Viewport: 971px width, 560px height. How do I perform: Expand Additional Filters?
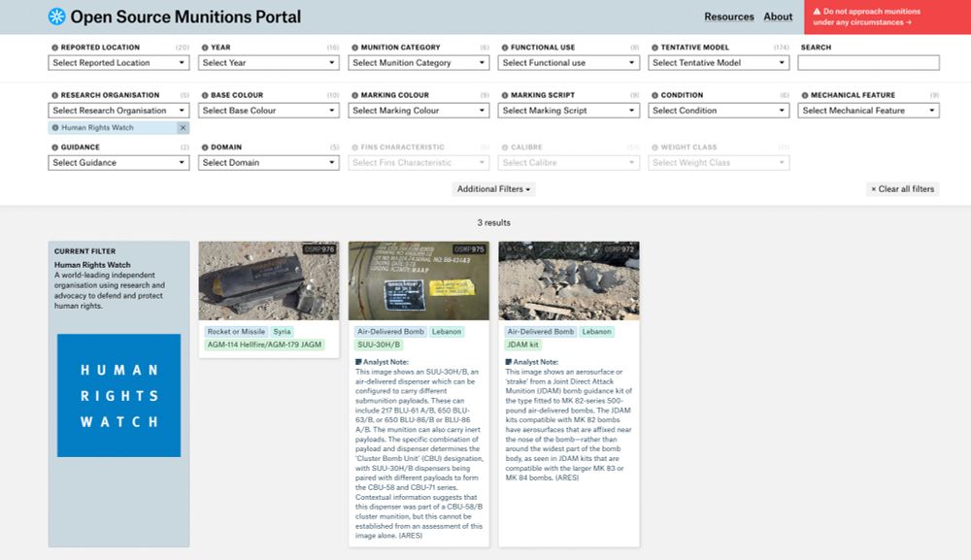pyautogui.click(x=493, y=188)
